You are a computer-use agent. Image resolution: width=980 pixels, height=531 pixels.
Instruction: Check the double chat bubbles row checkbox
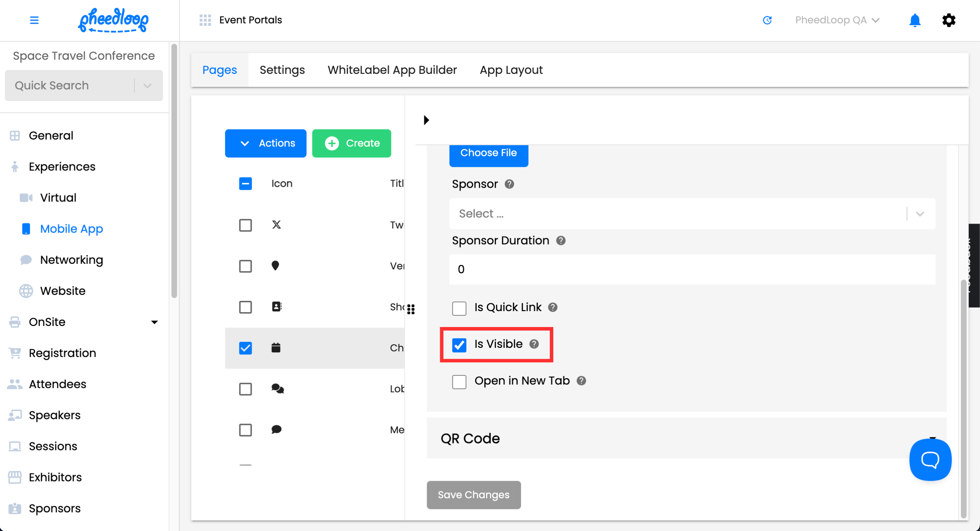tap(245, 389)
